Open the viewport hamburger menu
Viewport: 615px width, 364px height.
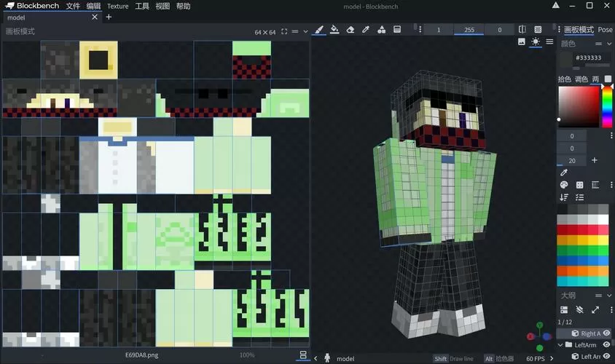(x=549, y=41)
